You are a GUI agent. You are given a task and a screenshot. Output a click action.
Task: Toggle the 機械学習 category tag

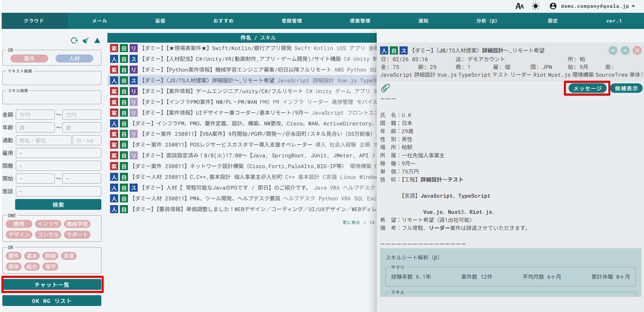coord(77,224)
